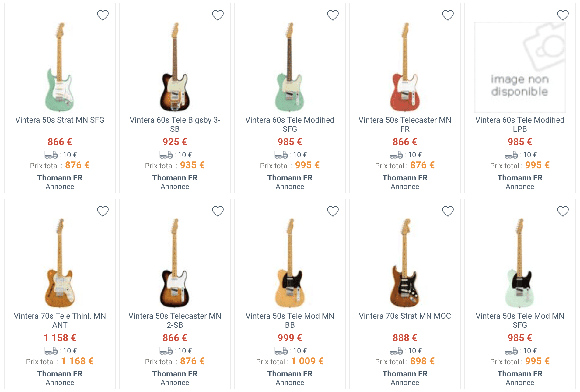Click heart on Vintera 70s Tele Thinl. ANT

103,211
